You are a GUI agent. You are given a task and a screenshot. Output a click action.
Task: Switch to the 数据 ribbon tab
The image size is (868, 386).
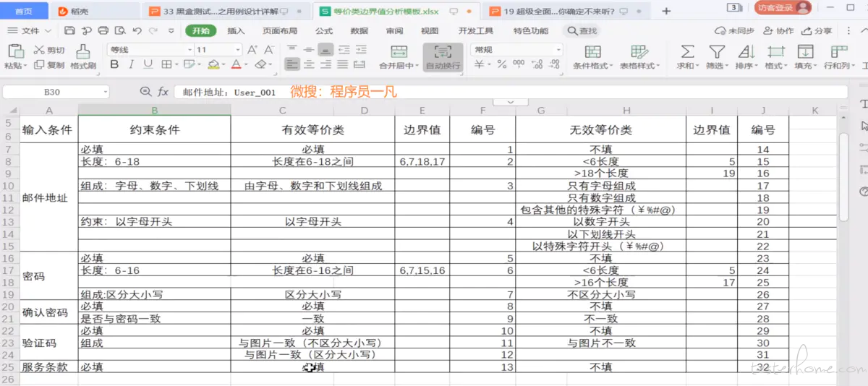pyautogui.click(x=359, y=31)
